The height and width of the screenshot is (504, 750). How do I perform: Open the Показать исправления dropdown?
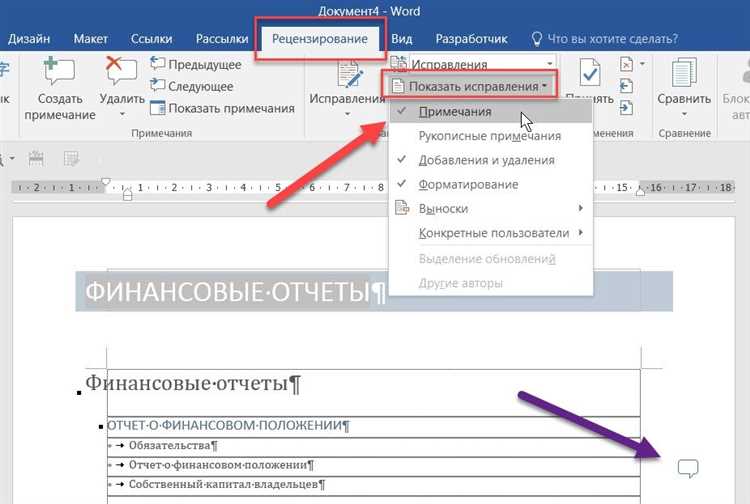470,86
